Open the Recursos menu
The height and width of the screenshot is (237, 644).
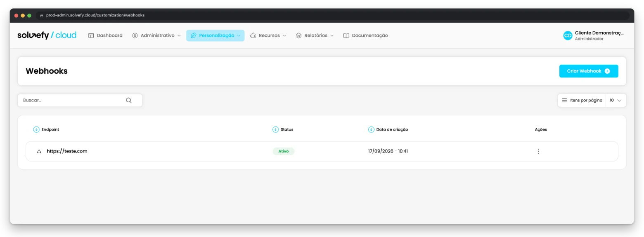(268, 35)
